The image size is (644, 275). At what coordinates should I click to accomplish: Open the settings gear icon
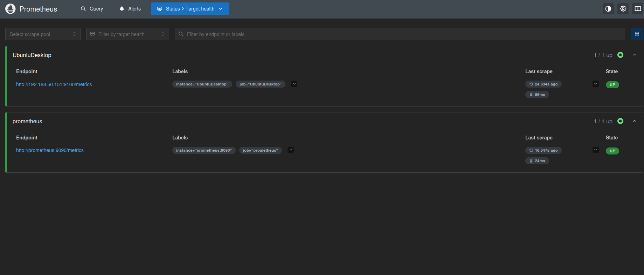point(623,9)
